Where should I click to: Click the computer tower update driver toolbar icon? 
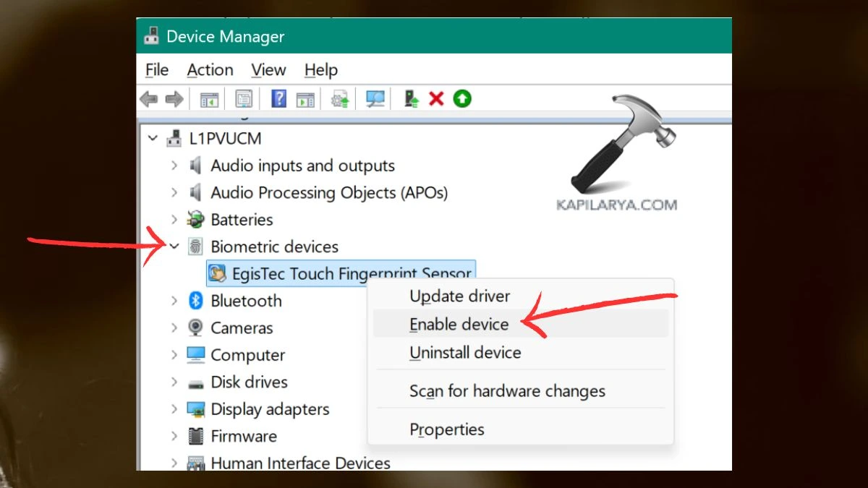pyautogui.click(x=411, y=99)
